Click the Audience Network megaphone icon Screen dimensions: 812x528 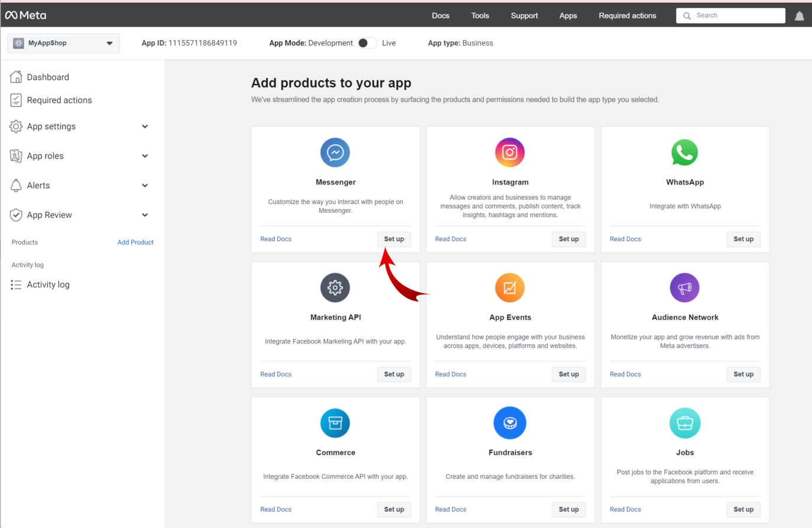pyautogui.click(x=684, y=288)
